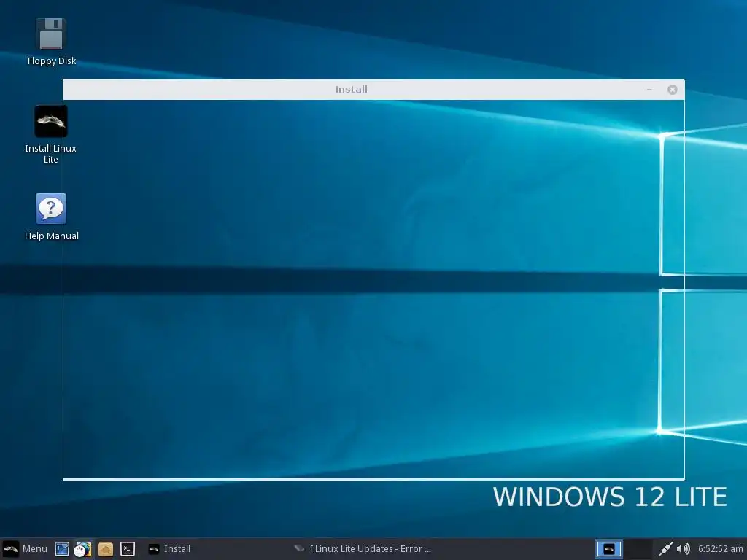Switch to the Linux Lite Updates - Error window
The height and width of the screenshot is (560, 747).
pyautogui.click(x=363, y=548)
